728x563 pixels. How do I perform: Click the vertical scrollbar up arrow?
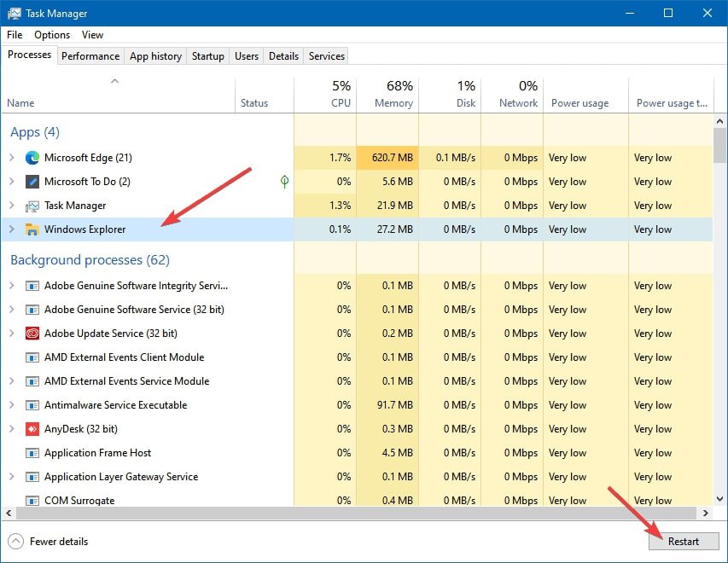719,122
